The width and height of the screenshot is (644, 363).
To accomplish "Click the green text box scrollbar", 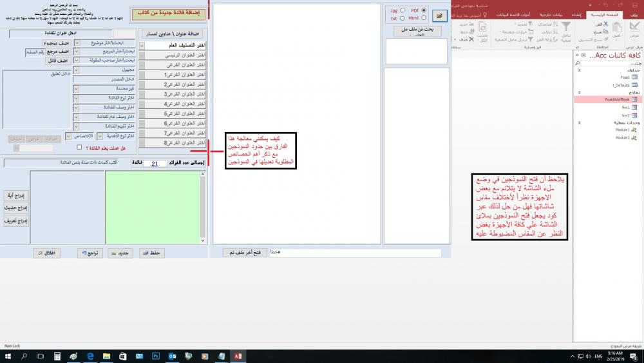I will pos(202,207).
